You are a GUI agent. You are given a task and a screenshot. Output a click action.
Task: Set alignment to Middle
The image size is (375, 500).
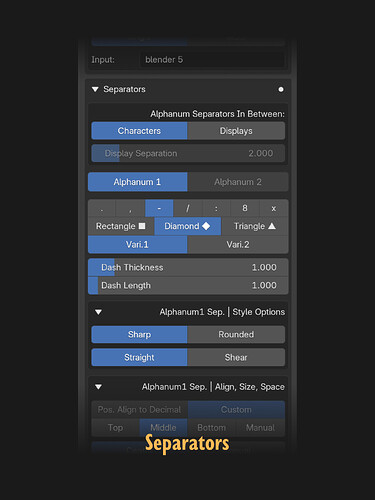(x=163, y=428)
